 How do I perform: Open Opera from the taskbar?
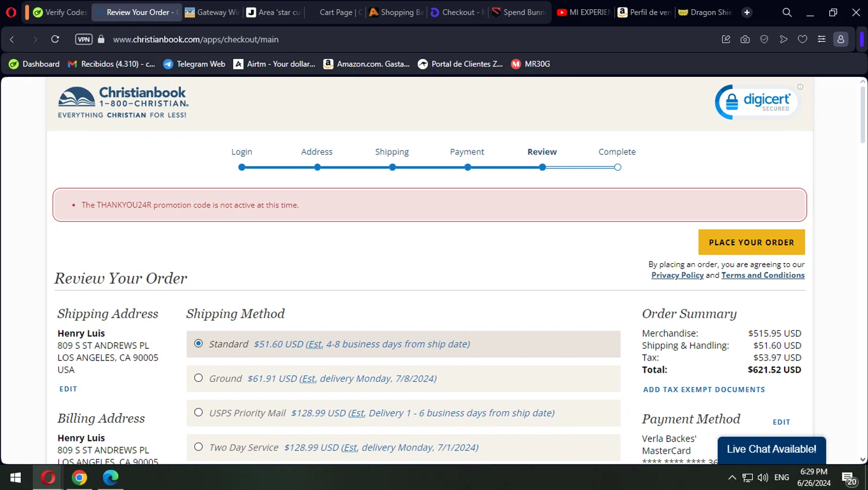(x=47, y=478)
